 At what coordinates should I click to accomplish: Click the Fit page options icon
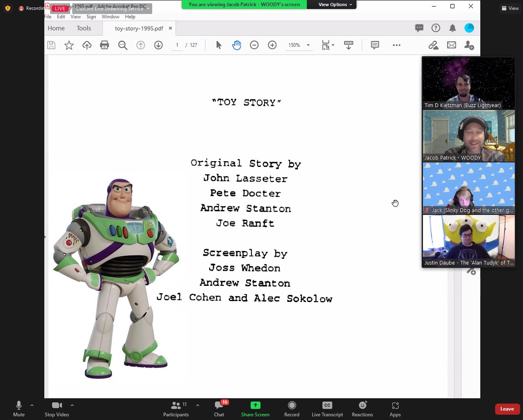pos(327,45)
